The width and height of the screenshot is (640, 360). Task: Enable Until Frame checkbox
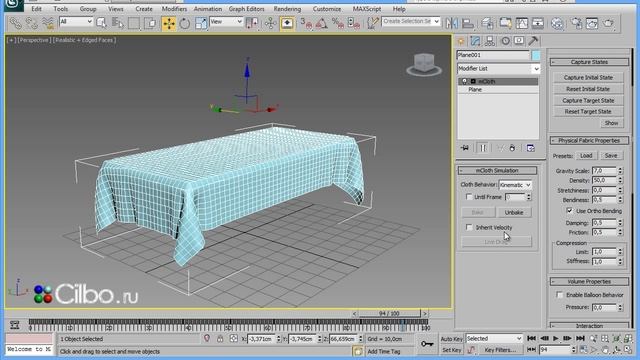[469, 197]
